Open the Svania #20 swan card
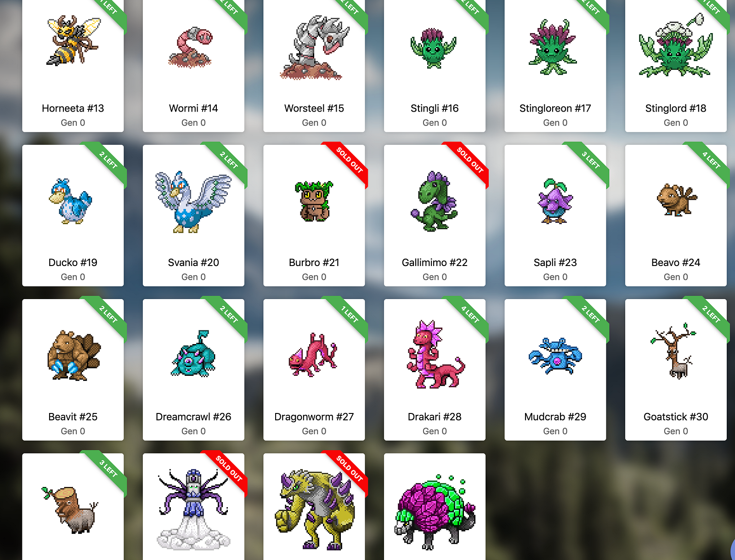 193,215
